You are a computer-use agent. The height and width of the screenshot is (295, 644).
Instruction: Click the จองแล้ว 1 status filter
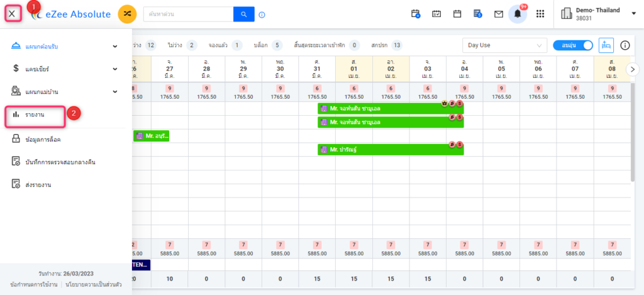click(226, 45)
